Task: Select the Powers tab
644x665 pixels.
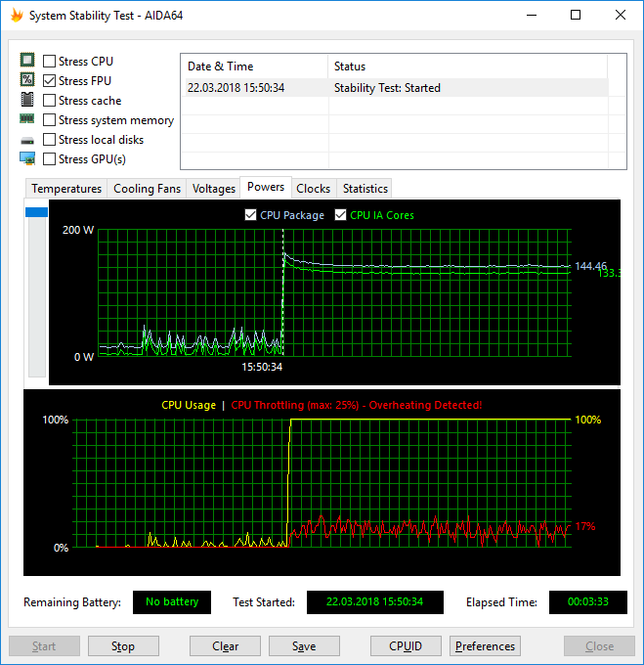Action: tap(266, 187)
